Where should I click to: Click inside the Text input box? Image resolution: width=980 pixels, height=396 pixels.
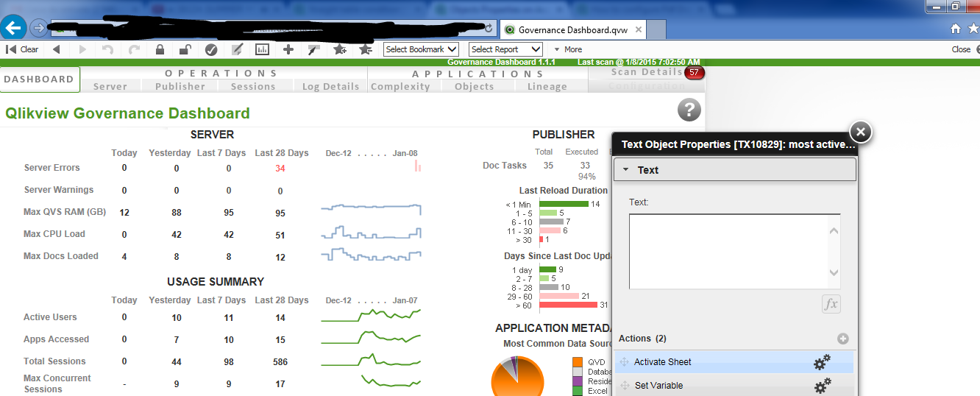click(x=728, y=252)
